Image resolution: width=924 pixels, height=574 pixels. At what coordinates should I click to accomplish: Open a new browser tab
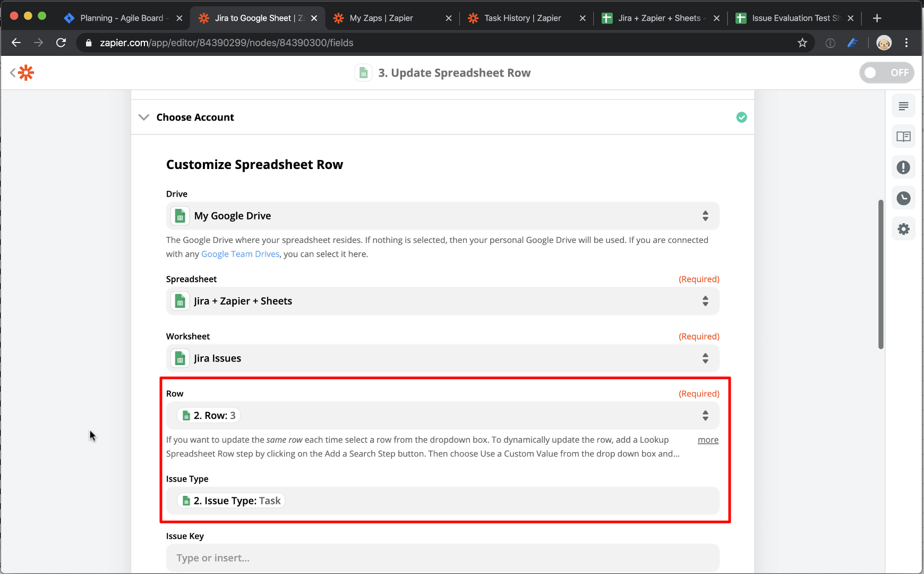877,18
